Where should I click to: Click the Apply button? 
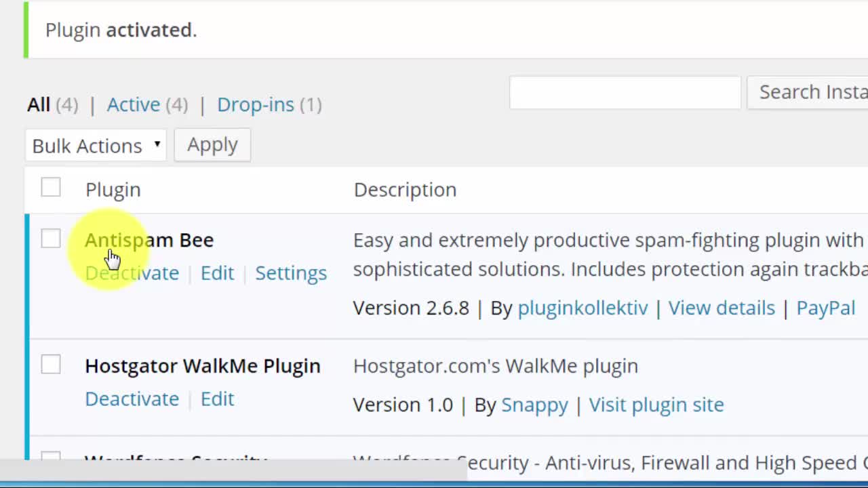212,145
